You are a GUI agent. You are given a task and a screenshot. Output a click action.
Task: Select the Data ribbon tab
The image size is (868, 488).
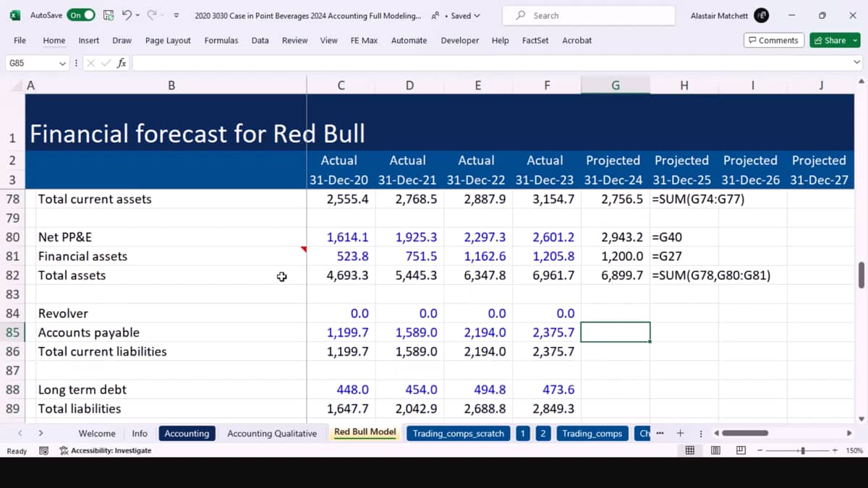pos(260,40)
